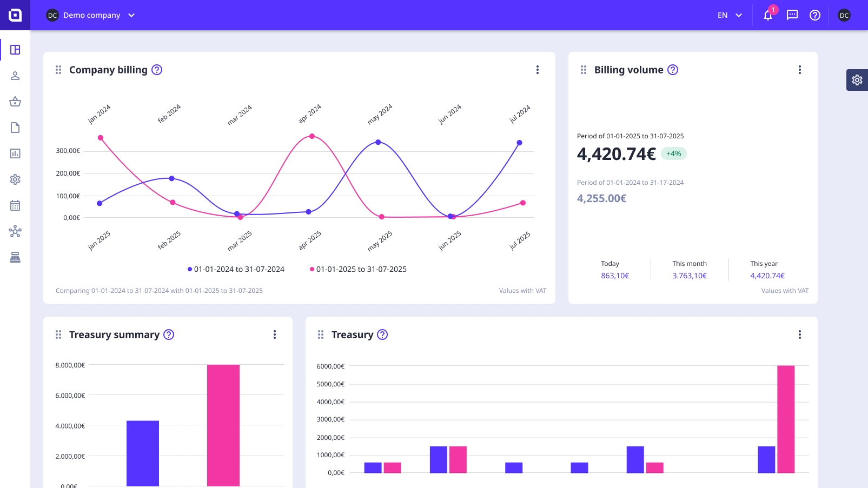Screen dimensions: 868x488
Task: Select the Integrations network icon
Action: [15, 231]
